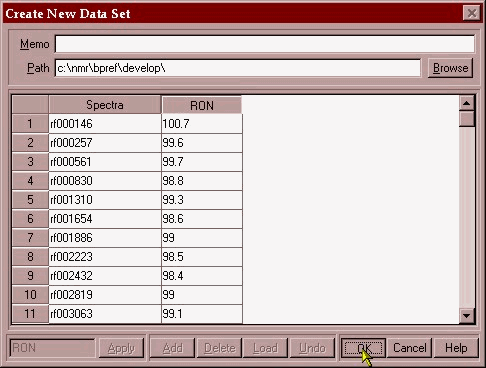Screen dimensions: 486x368
Task: Click RON value 99.1
Action: click(x=202, y=314)
